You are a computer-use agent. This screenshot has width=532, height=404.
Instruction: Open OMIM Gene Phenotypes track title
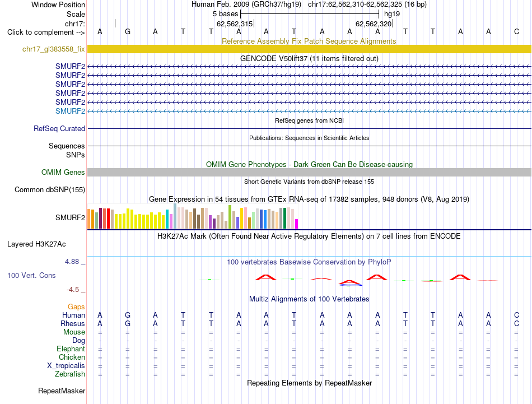(x=309, y=164)
